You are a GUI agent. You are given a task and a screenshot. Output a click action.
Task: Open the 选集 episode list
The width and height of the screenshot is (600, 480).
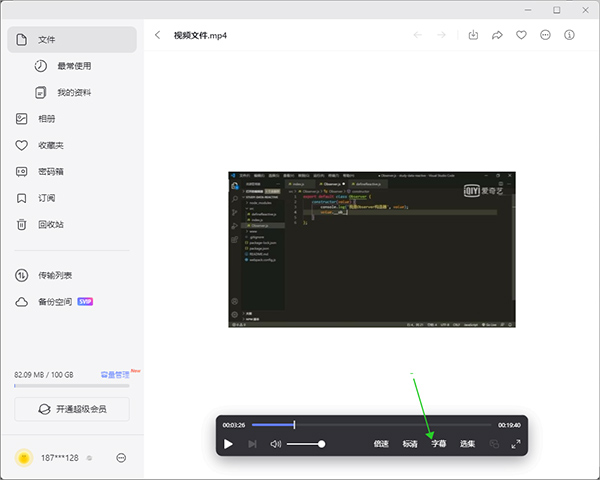[467, 444]
